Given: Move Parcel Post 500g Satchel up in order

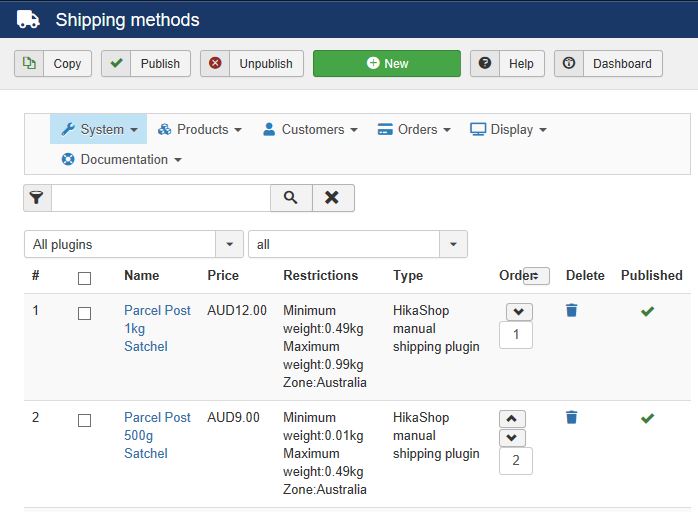Looking at the screenshot, I should 510,419.
